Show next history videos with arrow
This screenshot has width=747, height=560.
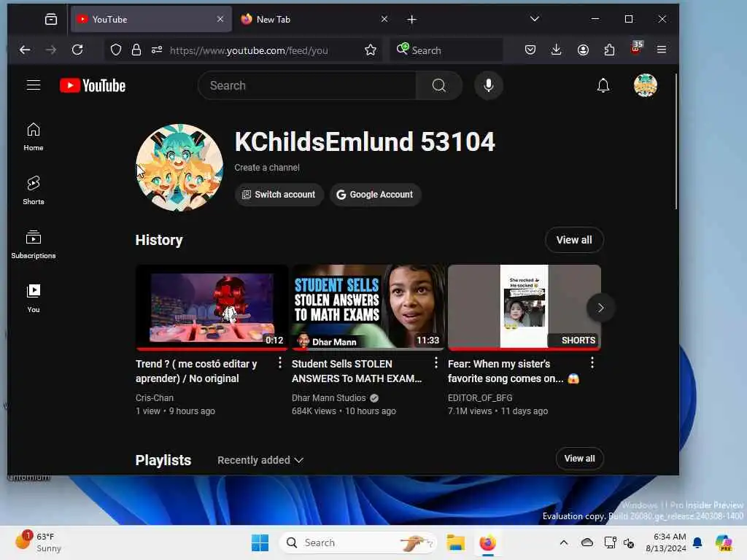pyautogui.click(x=600, y=308)
